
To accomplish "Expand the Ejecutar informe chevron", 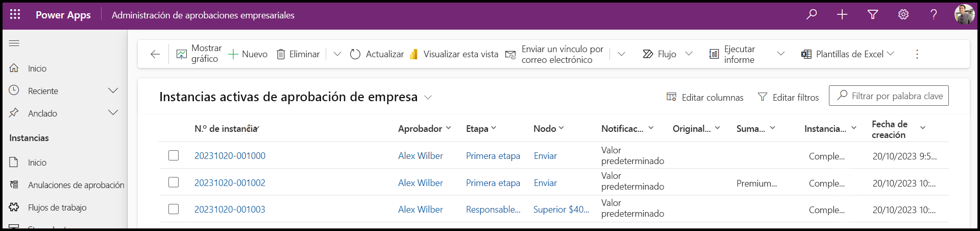I will 780,54.
